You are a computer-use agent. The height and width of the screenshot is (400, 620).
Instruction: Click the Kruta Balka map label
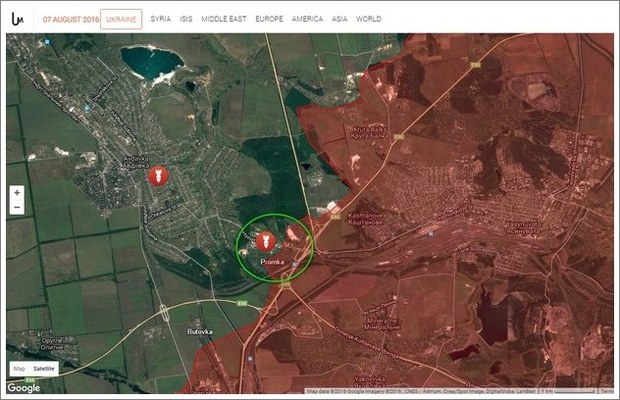tap(370, 132)
